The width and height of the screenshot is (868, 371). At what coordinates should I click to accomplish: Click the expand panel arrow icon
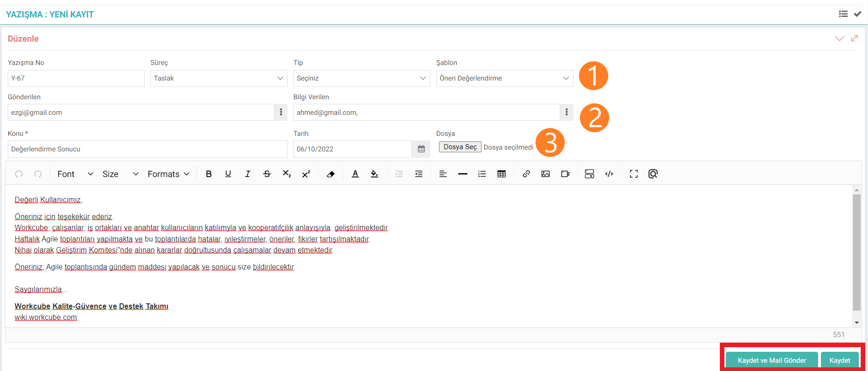[x=854, y=38]
